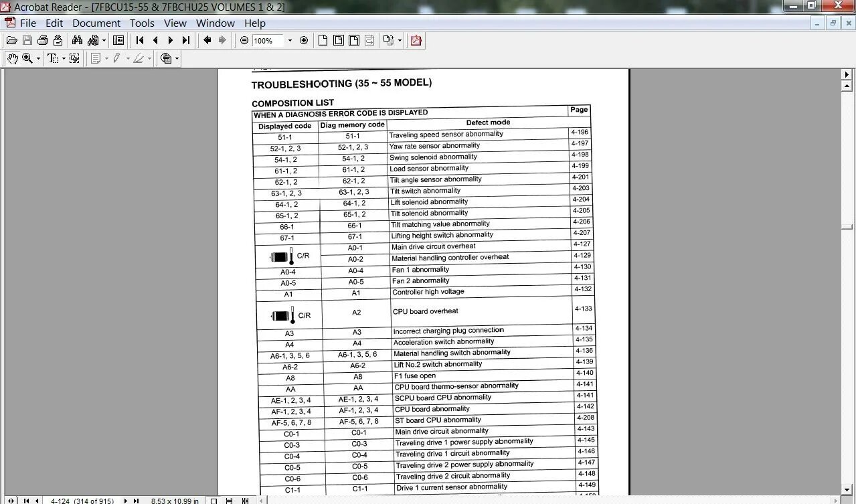Click status bar first page button

[x=26, y=500]
